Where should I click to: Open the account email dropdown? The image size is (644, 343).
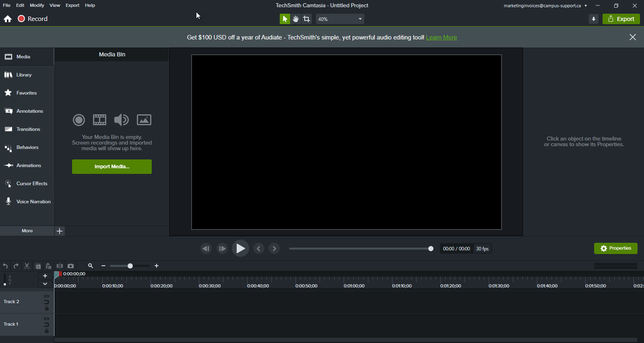545,6
